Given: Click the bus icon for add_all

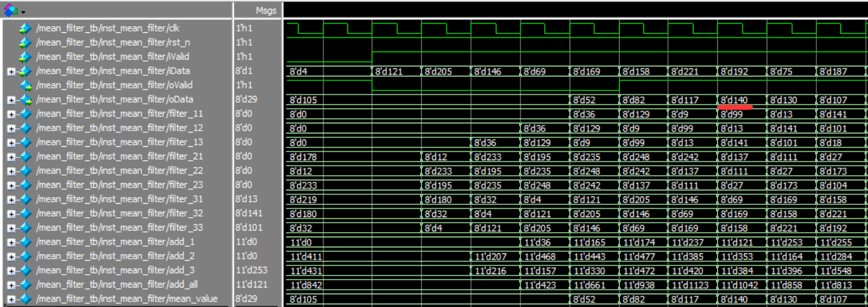Looking at the screenshot, I should (x=26, y=284).
